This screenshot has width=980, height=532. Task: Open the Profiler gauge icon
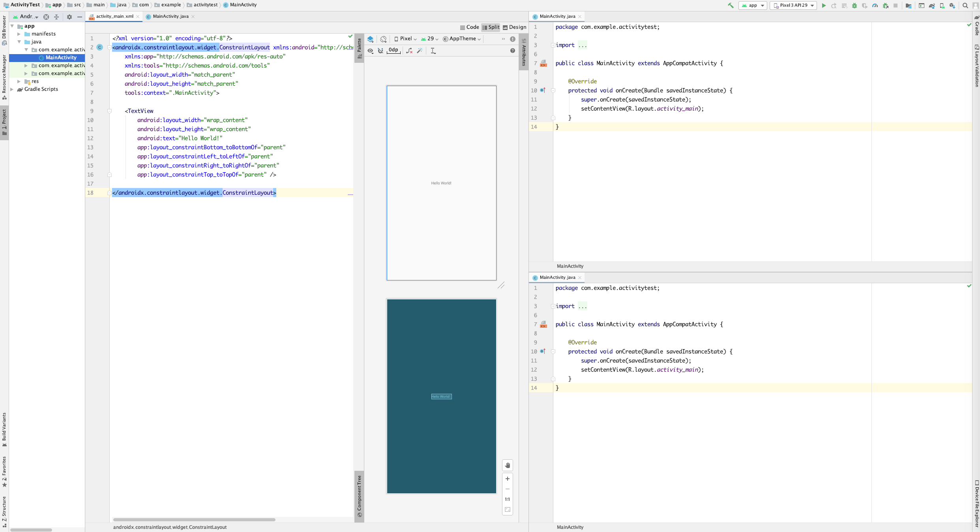(875, 6)
